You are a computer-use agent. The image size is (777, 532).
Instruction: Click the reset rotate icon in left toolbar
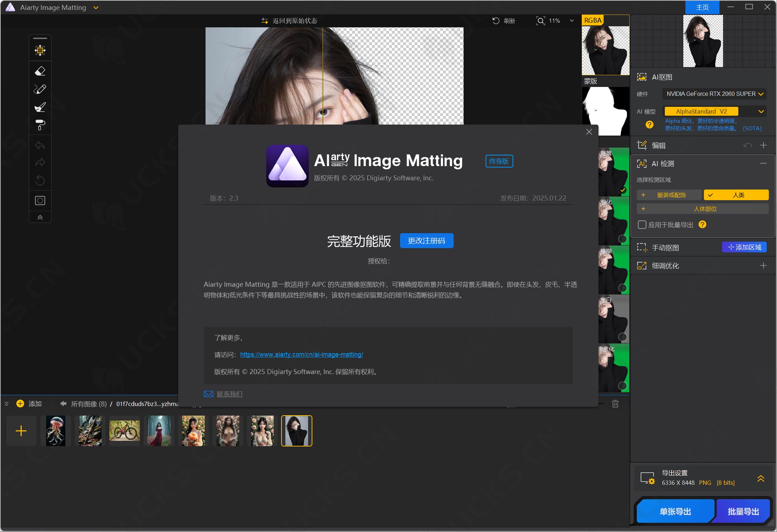[x=40, y=180]
